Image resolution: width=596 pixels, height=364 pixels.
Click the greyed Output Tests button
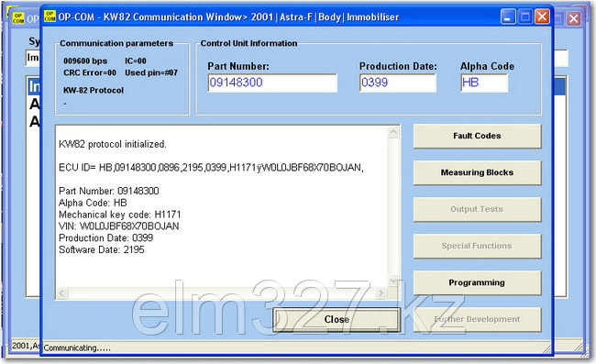[477, 209]
